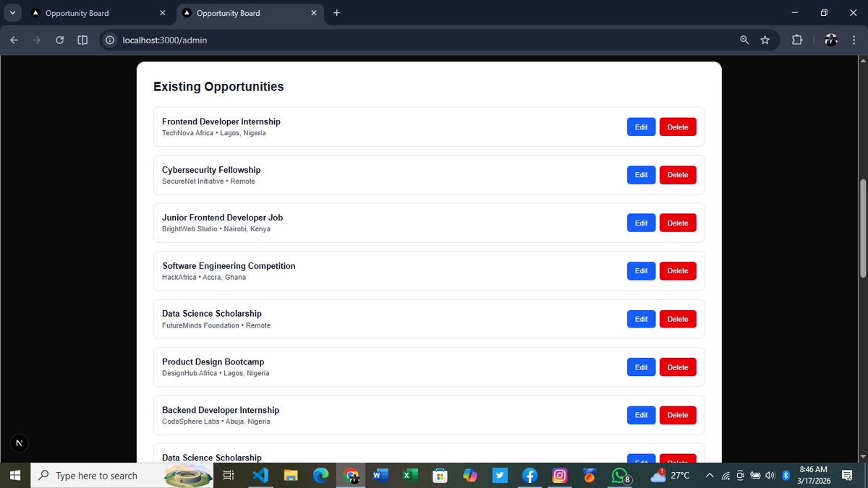
Task: Open the 8:46 AM clock and calendar
Action: [x=814, y=476]
